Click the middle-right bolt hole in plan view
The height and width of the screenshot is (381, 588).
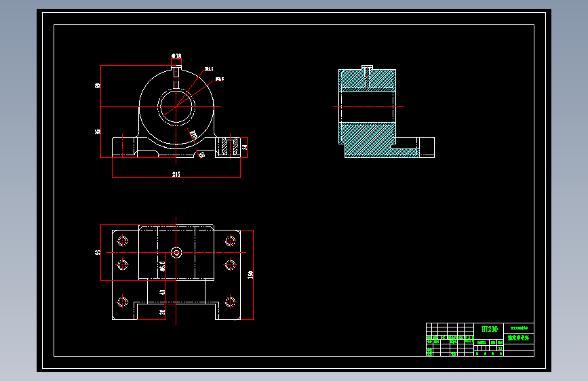(231, 265)
